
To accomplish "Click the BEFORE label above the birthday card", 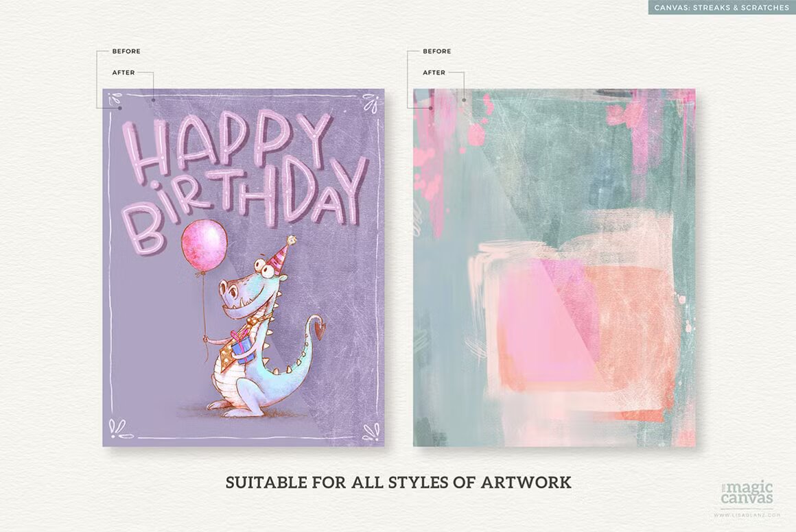I will [126, 51].
